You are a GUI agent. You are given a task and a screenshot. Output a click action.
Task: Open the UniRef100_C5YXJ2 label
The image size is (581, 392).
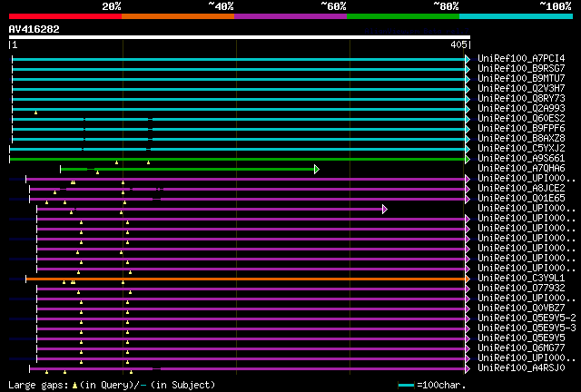pyautogui.click(x=521, y=148)
